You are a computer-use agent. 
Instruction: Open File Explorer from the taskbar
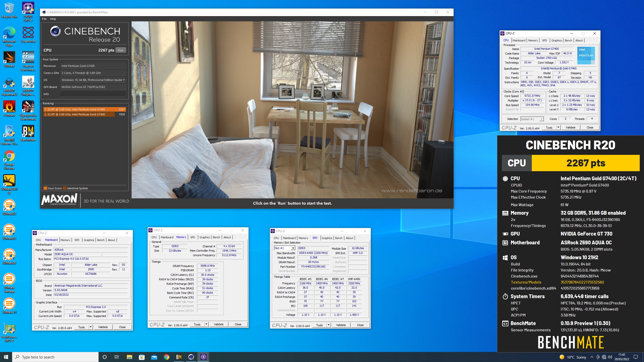(x=129, y=357)
